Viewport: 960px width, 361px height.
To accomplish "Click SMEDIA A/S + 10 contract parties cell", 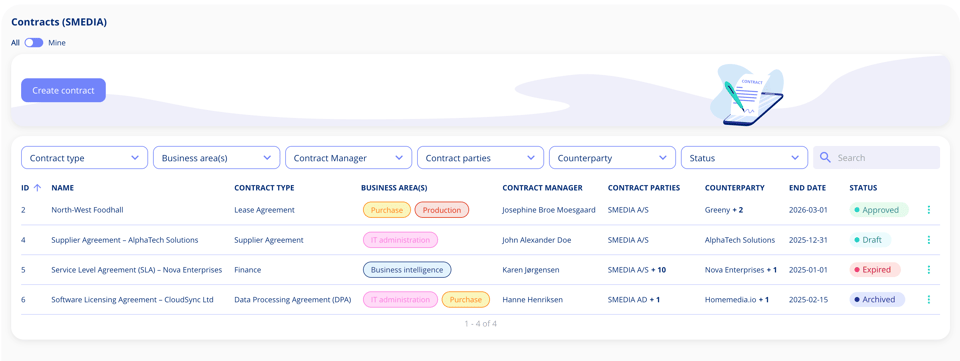I will pos(638,270).
